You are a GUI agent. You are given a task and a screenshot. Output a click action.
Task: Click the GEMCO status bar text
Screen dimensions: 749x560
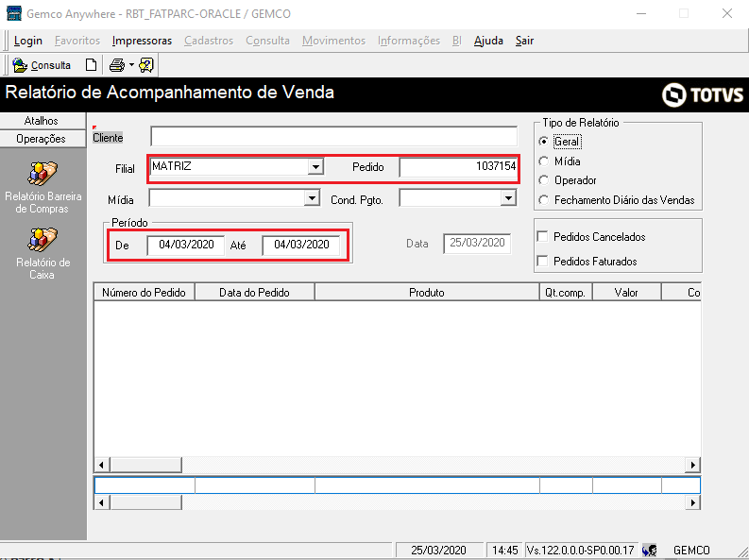pyautogui.click(x=691, y=550)
